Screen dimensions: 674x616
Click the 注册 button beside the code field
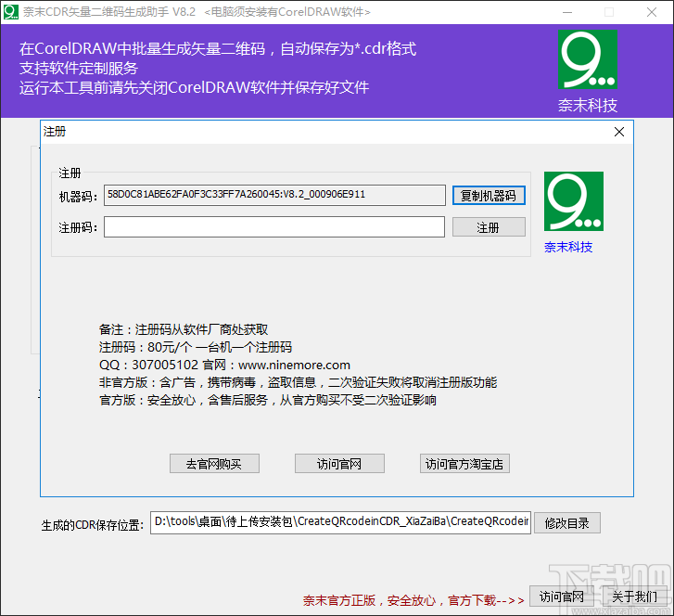pos(489,227)
